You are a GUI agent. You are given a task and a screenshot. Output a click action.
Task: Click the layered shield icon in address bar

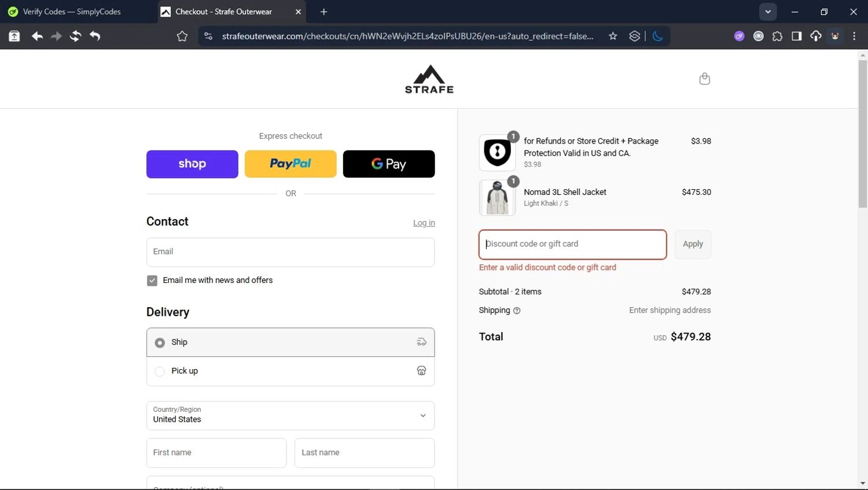[x=635, y=36]
